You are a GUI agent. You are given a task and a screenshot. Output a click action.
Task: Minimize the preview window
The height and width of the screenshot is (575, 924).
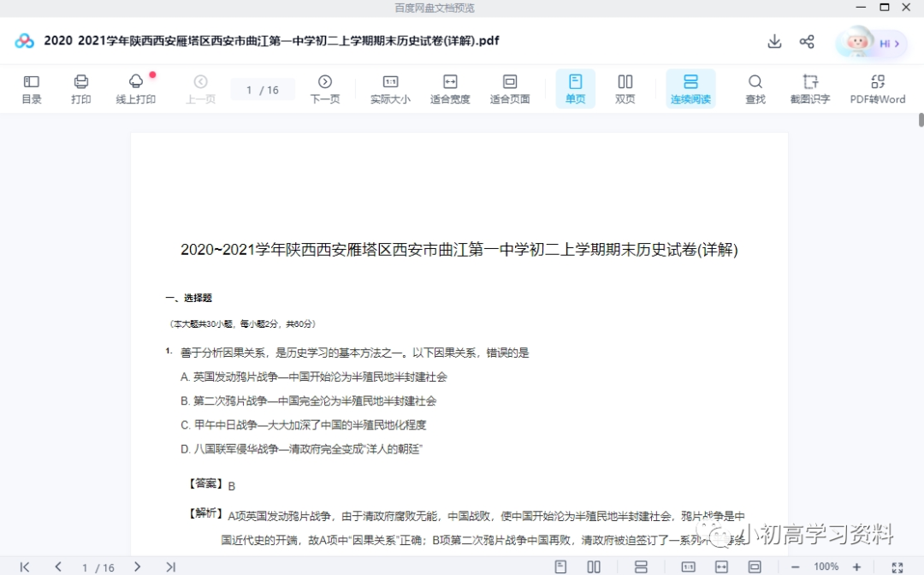(861, 8)
